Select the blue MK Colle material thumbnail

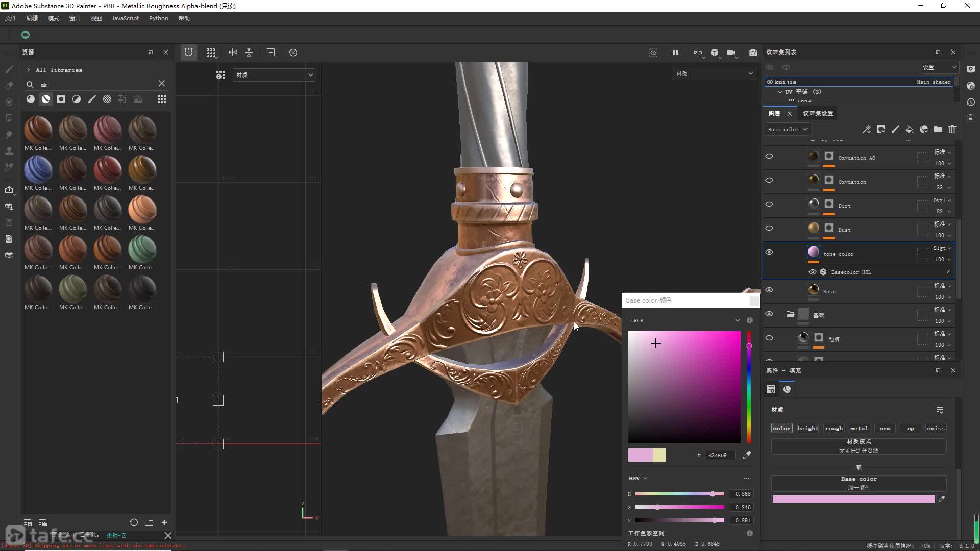[38, 169]
